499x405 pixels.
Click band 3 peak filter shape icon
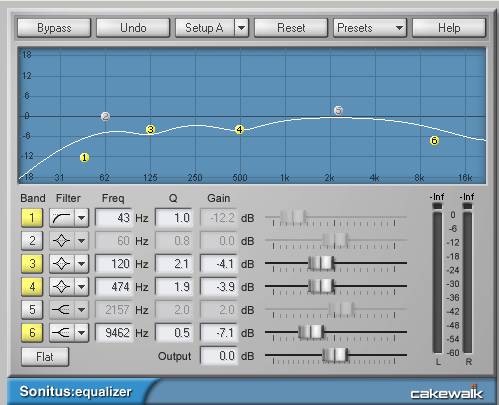coord(62,264)
